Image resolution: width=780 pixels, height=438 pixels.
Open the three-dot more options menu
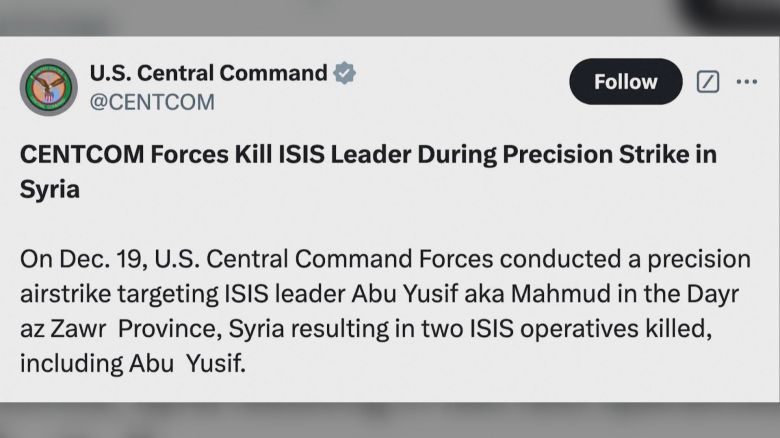(x=747, y=82)
